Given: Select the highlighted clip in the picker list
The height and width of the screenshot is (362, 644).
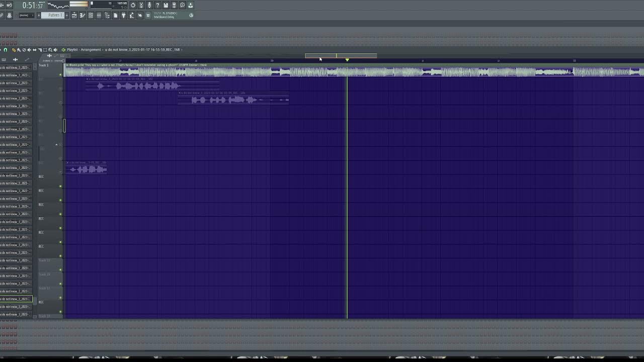Looking at the screenshot, I should point(16,299).
